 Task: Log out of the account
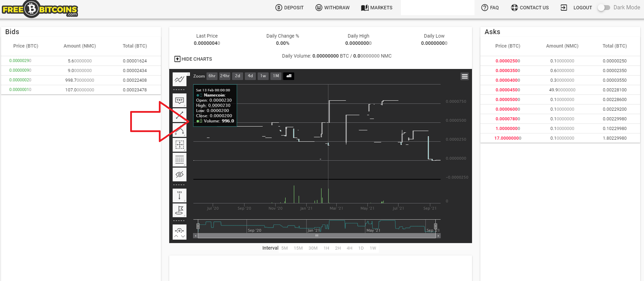[576, 8]
